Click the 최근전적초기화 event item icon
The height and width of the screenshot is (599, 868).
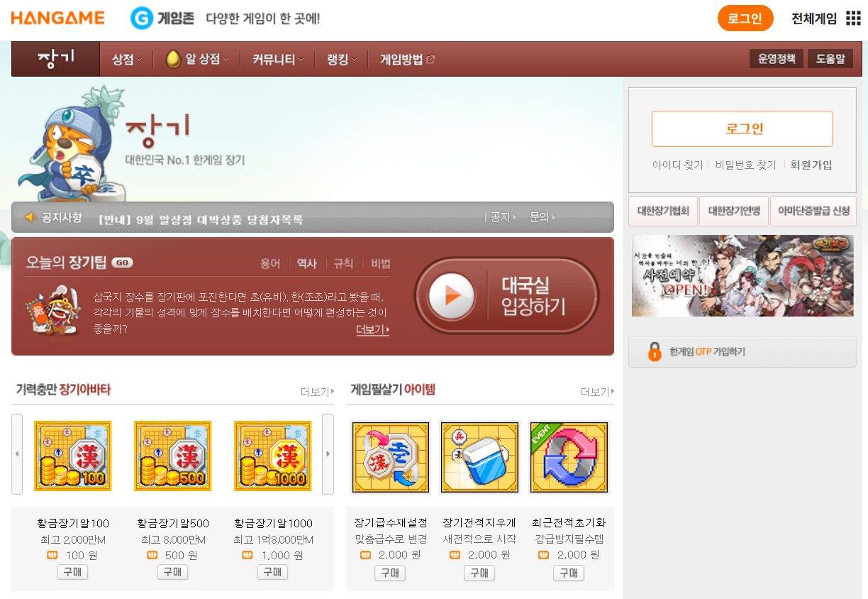pyautogui.click(x=569, y=457)
